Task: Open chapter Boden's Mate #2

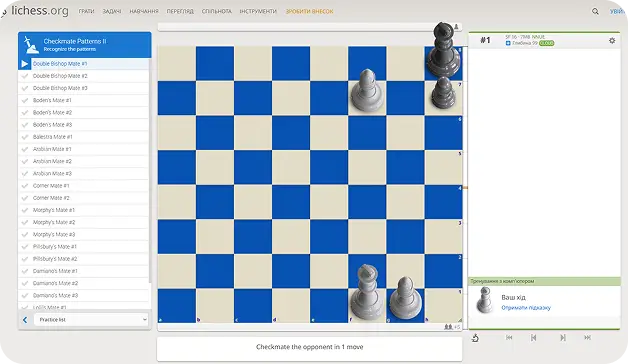Action: 84,113
